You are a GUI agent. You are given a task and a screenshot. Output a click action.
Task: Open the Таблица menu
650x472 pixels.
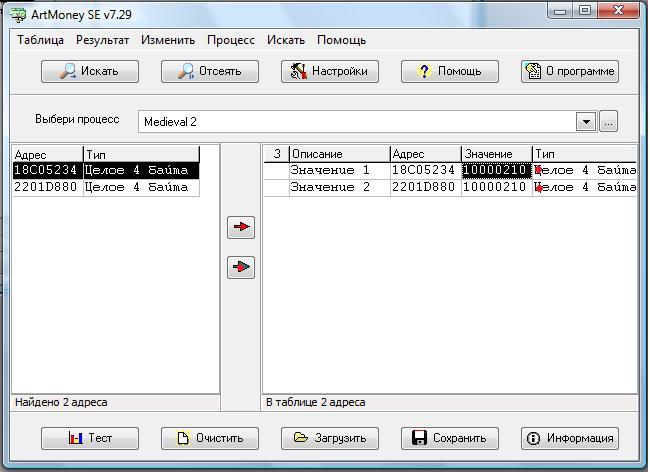(40, 40)
